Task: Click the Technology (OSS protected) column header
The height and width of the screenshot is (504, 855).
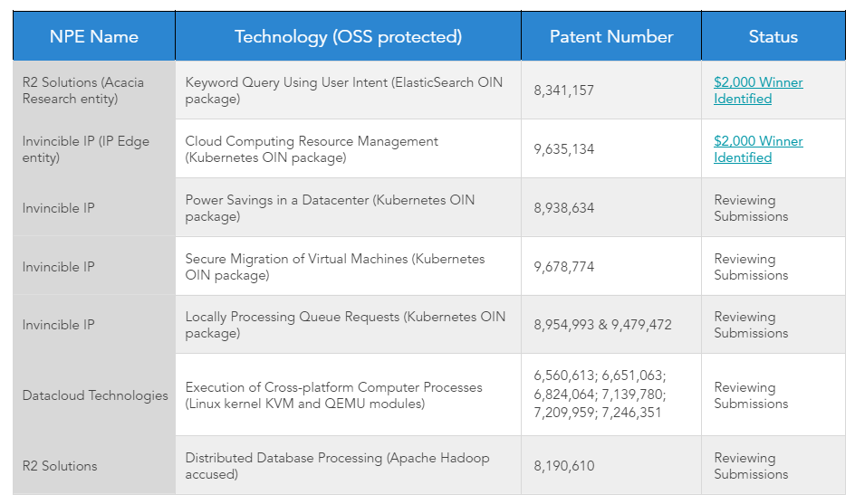Action: (x=348, y=37)
